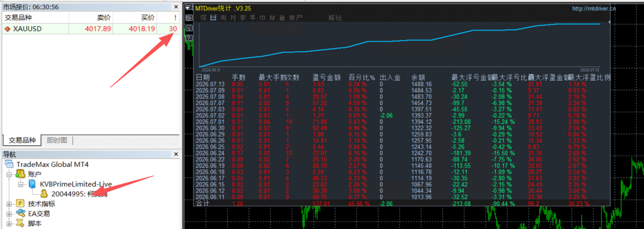Select the 日 daily tab in MTDriver
Screen dimensions: 644x229
pyautogui.click(x=213, y=18)
